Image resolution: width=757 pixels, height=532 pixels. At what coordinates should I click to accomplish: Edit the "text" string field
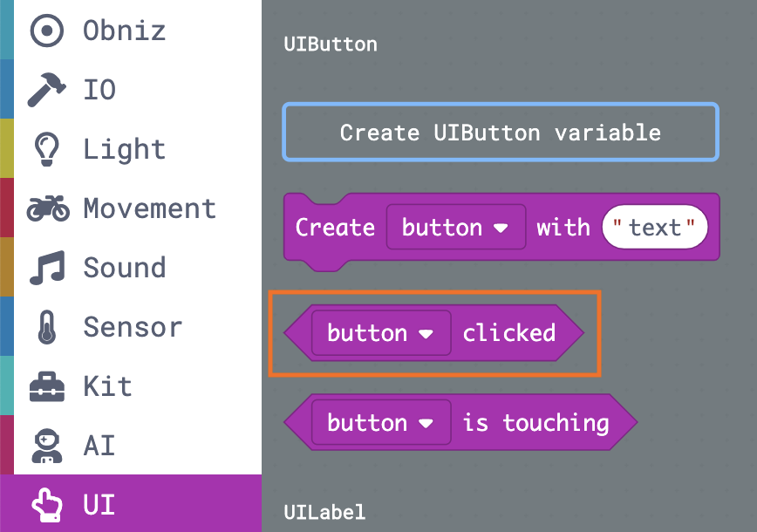654,227
